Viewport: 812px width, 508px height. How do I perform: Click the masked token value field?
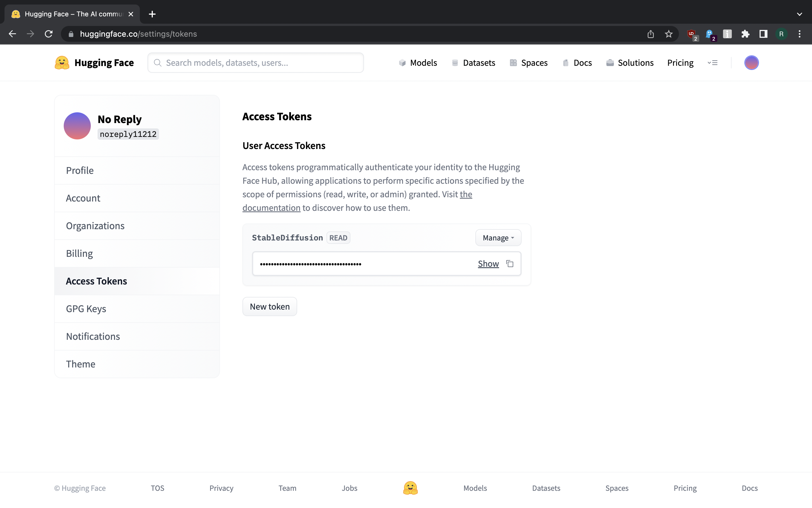coord(387,264)
